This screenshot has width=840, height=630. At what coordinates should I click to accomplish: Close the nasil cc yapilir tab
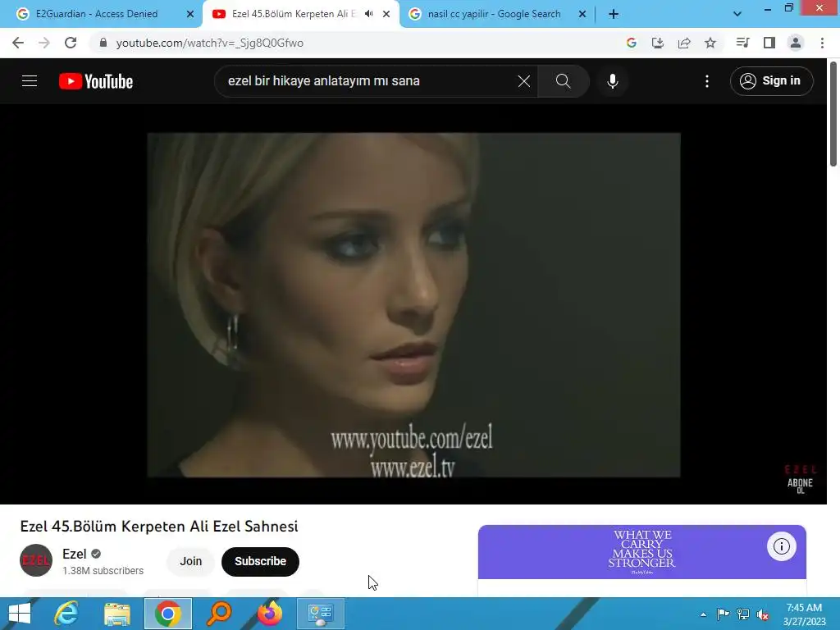pyautogui.click(x=582, y=15)
